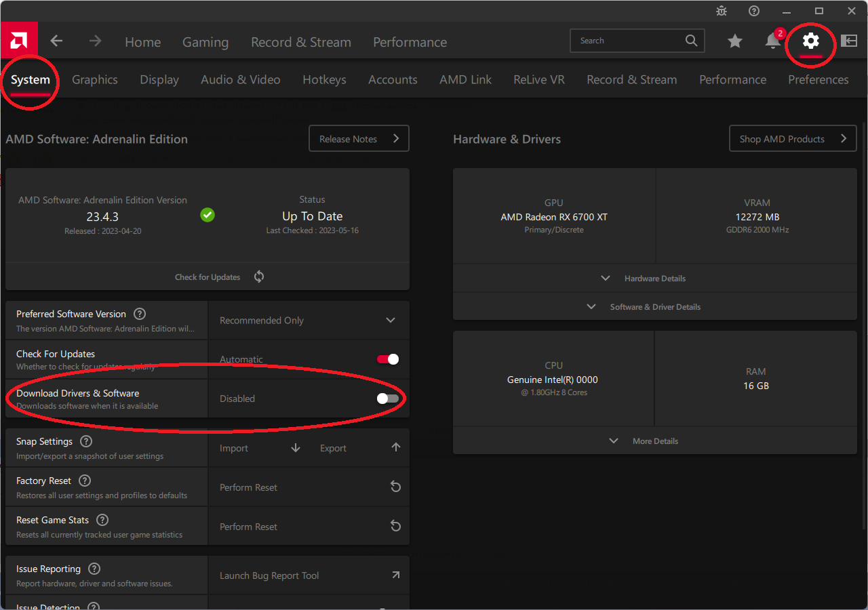Click the AMD logo icon
The image size is (868, 610).
click(x=19, y=41)
